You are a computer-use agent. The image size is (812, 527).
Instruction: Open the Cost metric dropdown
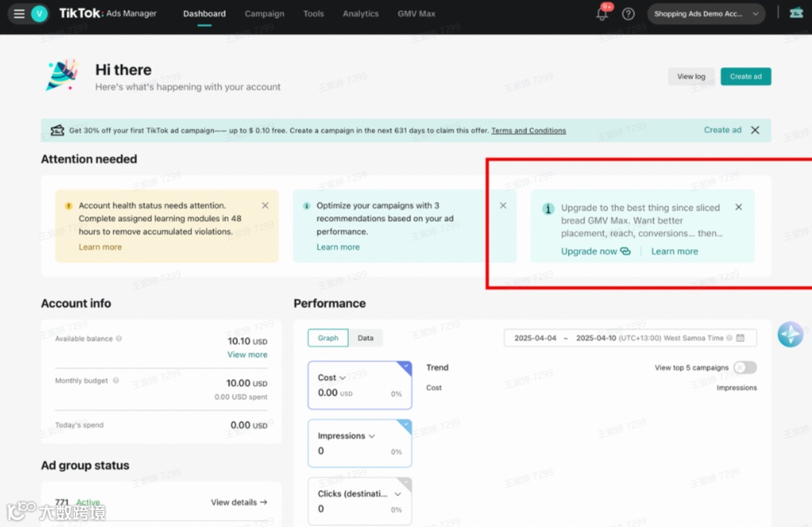(342, 378)
